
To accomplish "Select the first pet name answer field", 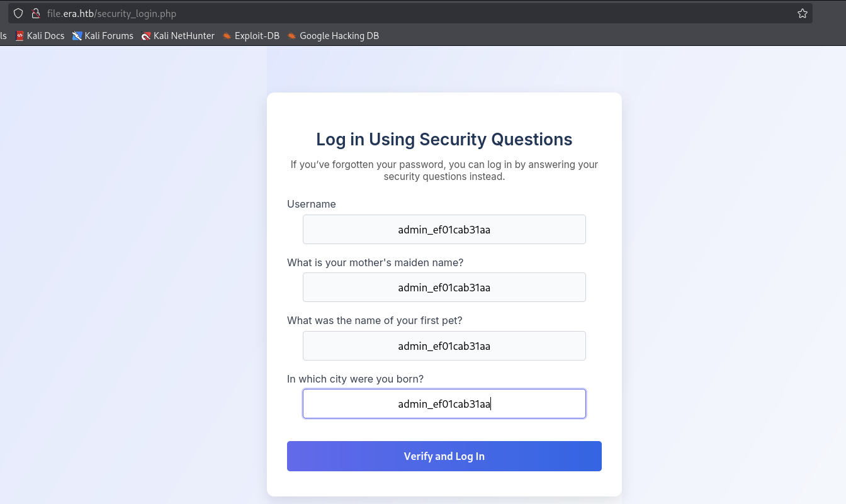I will coord(444,345).
